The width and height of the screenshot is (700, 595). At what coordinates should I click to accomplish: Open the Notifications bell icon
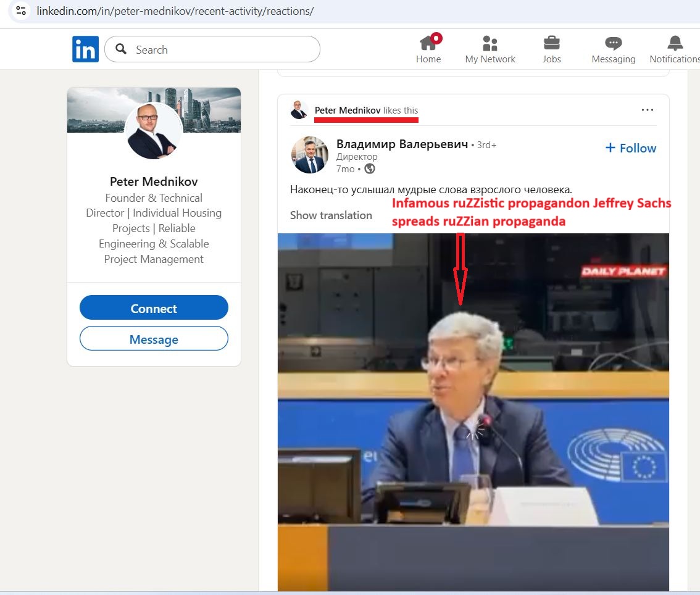pos(675,43)
